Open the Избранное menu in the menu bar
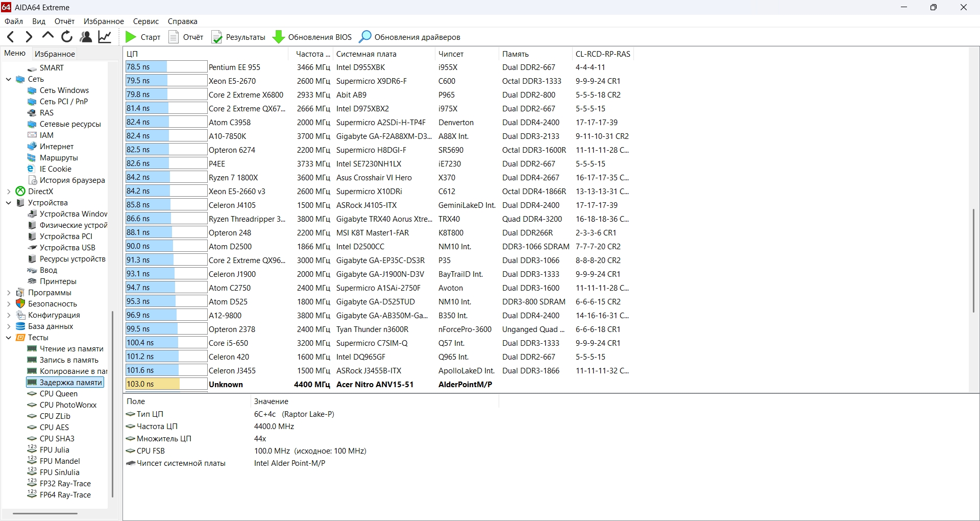 click(104, 21)
